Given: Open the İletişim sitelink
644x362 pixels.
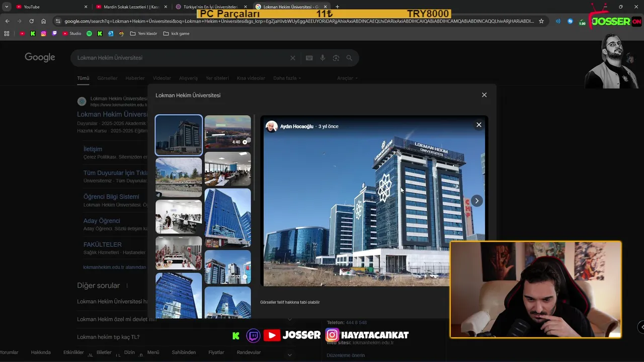Looking at the screenshot, I should pos(93,149).
